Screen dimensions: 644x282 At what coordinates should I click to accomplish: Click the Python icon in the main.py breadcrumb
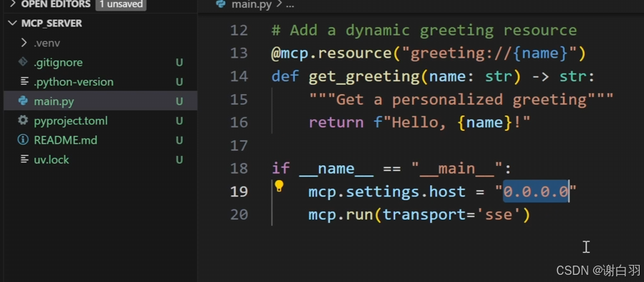(221, 4)
